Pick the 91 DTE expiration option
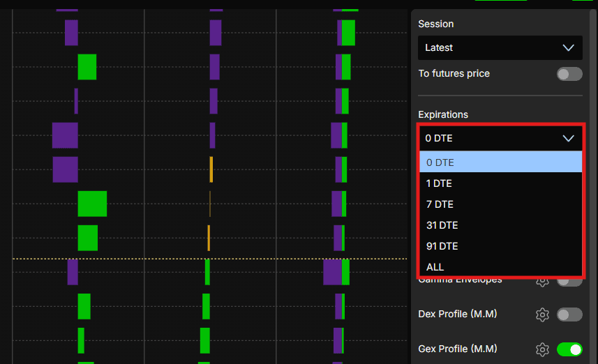Image resolution: width=598 pixels, height=364 pixels. click(x=500, y=246)
